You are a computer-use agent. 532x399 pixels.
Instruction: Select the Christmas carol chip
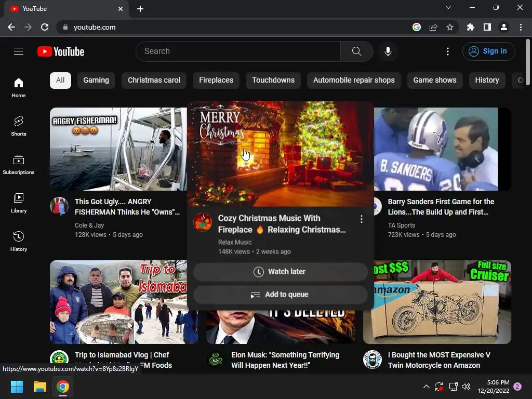tap(154, 81)
